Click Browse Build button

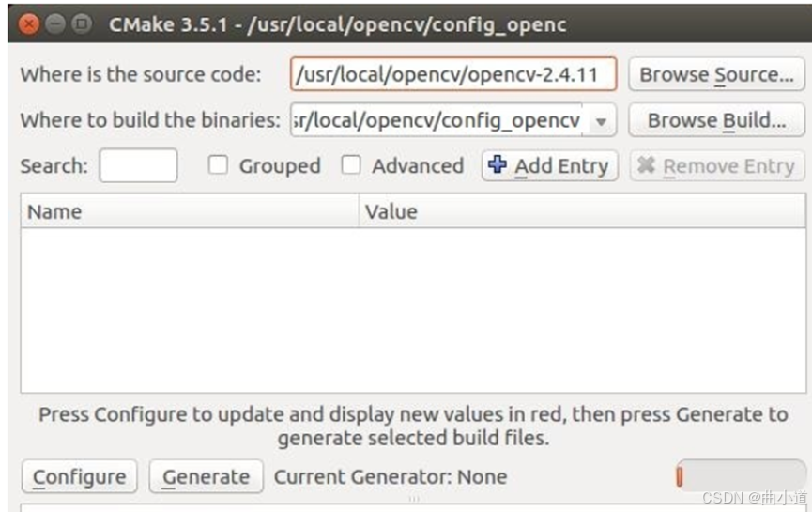click(x=716, y=120)
